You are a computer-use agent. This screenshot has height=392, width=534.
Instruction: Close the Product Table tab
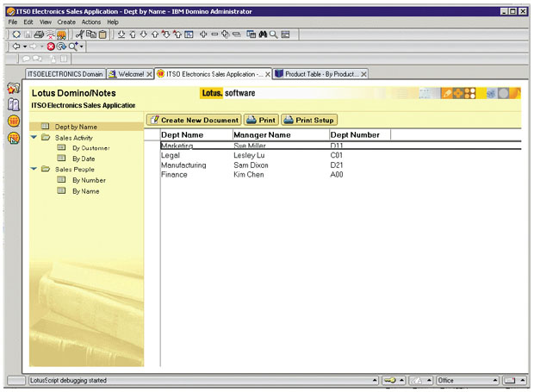(363, 74)
